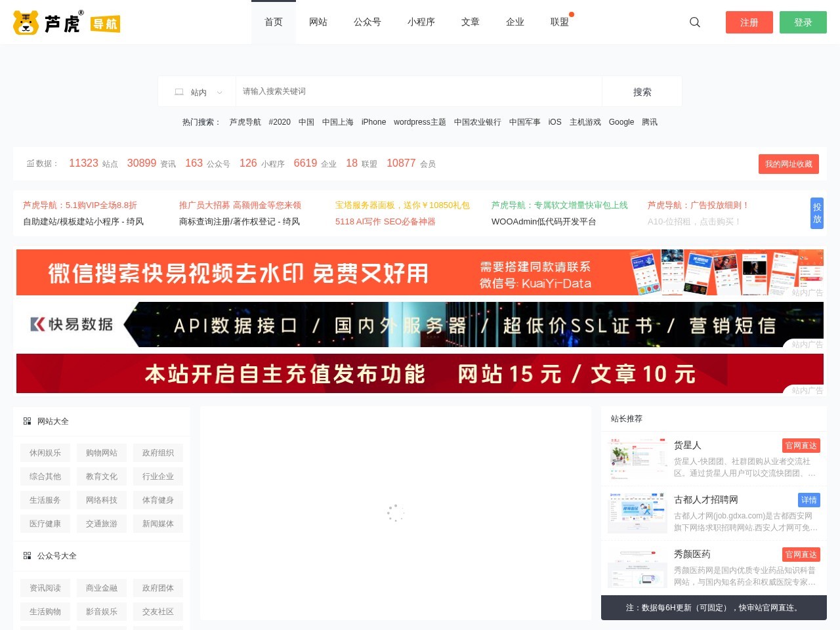The height and width of the screenshot is (630, 840).
Task: Click the 10877 会员 statistic
Action: 411,163
